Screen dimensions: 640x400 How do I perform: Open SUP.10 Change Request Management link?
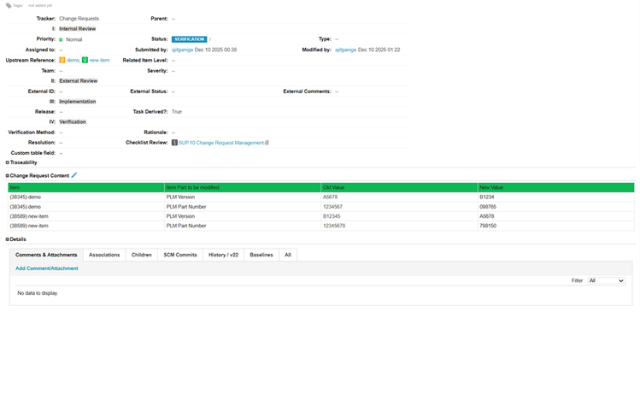[x=221, y=143]
